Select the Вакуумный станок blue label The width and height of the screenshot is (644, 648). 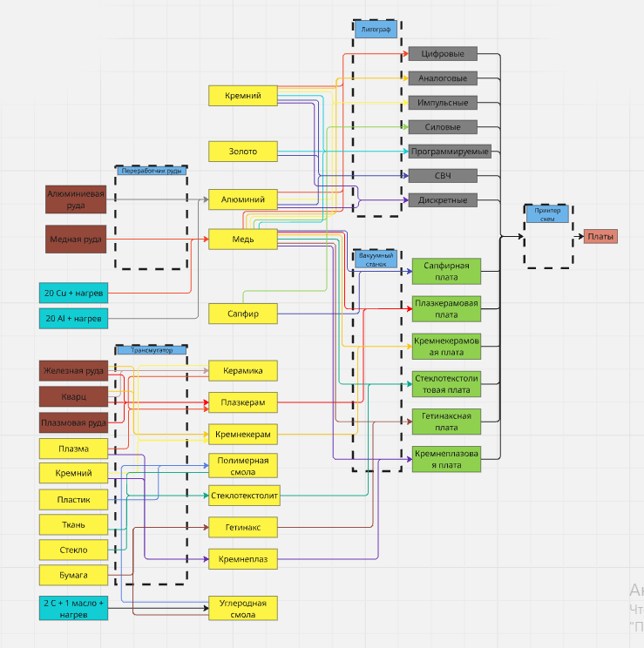pos(376,260)
